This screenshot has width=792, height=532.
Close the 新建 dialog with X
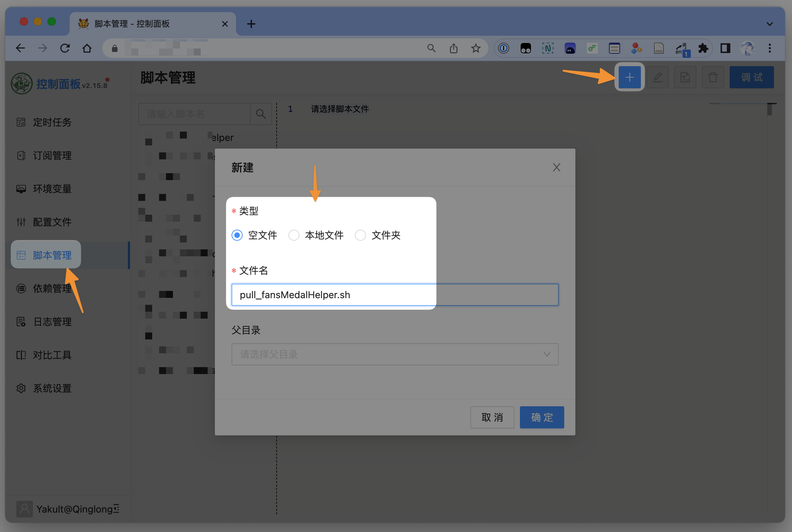pyautogui.click(x=556, y=167)
